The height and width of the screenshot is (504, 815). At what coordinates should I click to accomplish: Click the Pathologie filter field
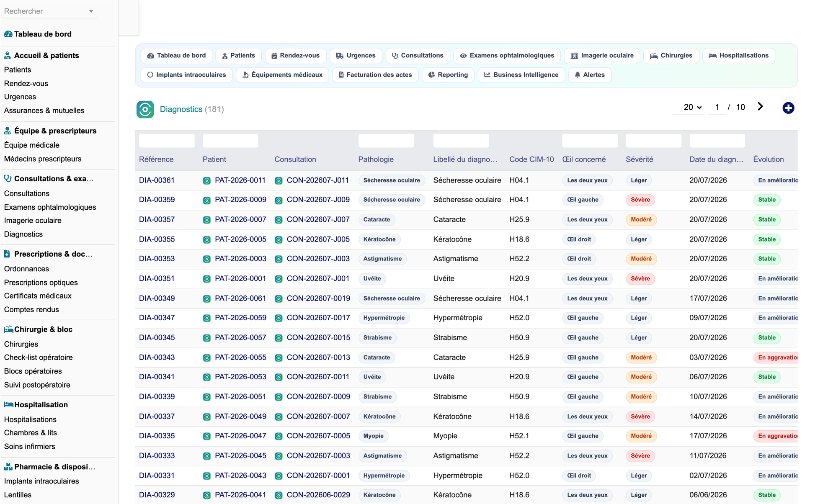386,141
